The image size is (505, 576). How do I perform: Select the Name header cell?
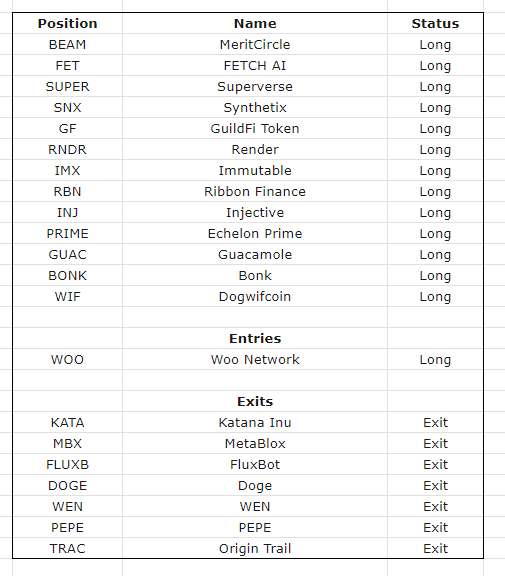coord(255,24)
